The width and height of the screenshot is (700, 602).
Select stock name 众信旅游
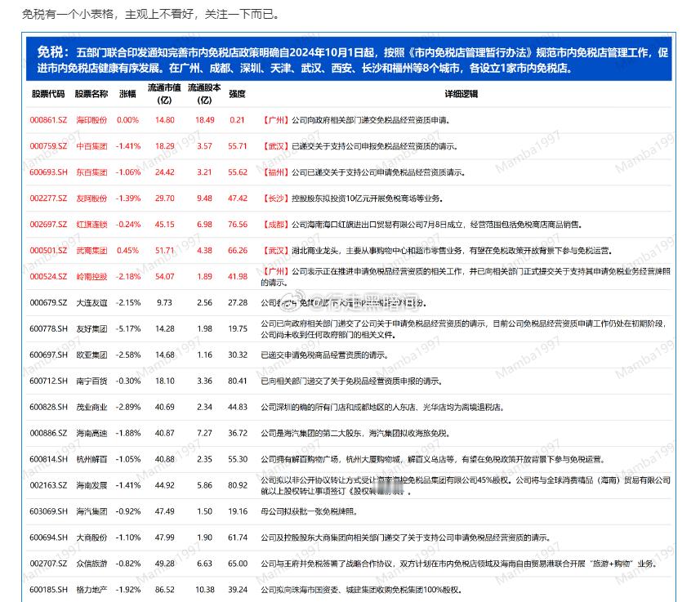pyautogui.click(x=91, y=564)
